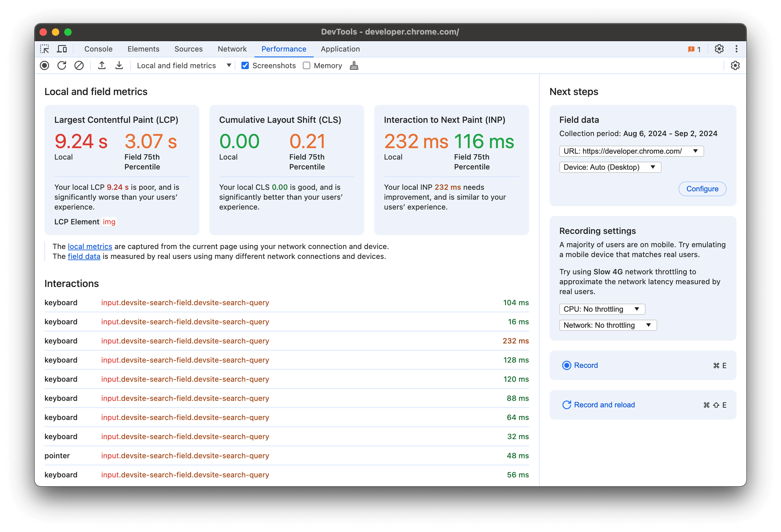This screenshot has height=532, width=781.
Task: Click the record performance icon
Action: (44, 65)
